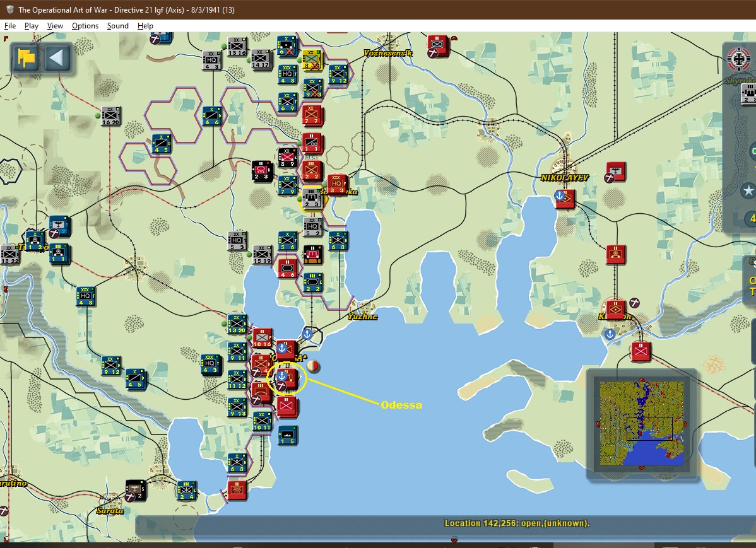Select red regiment 2 2 below 8 9
The image size is (756, 548).
312,170
